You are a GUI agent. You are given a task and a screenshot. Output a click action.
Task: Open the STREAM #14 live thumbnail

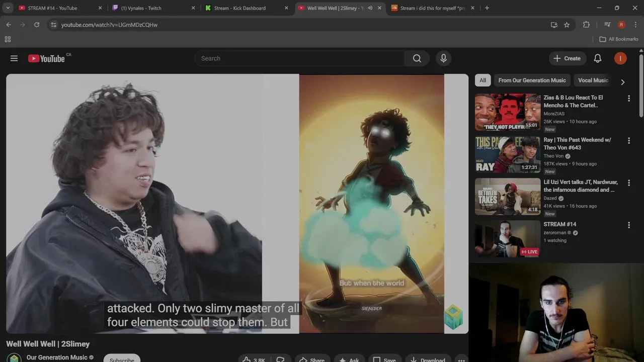coord(508,239)
